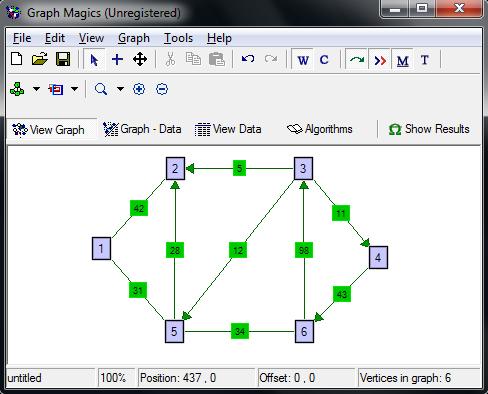
Task: Click the edge weight label 12
Action: point(238,250)
